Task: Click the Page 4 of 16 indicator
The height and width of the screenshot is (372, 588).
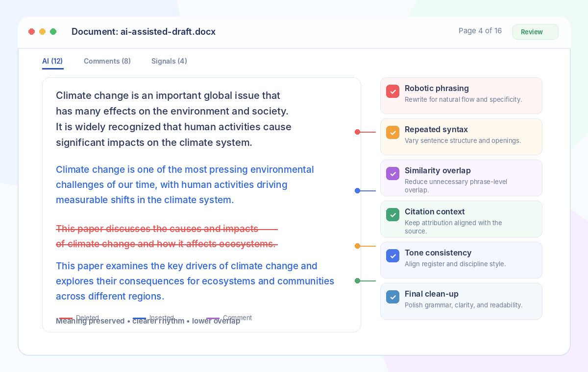Action: [480, 31]
